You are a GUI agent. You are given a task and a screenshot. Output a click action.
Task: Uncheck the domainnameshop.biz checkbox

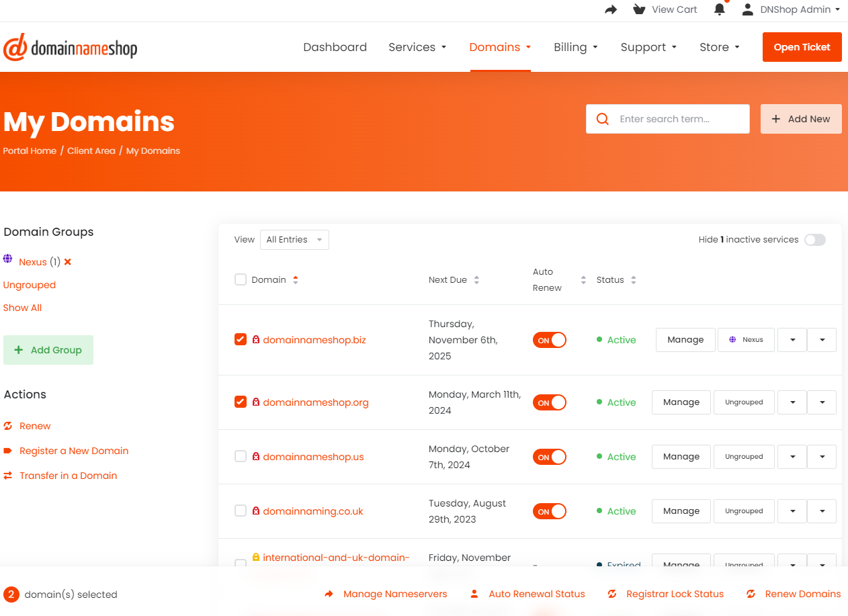241,339
